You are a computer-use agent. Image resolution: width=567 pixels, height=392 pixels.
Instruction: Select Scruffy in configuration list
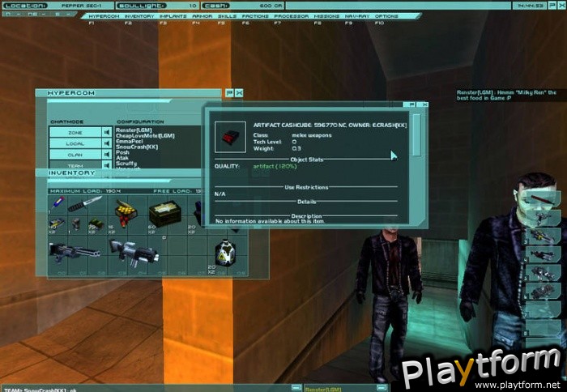coord(126,164)
